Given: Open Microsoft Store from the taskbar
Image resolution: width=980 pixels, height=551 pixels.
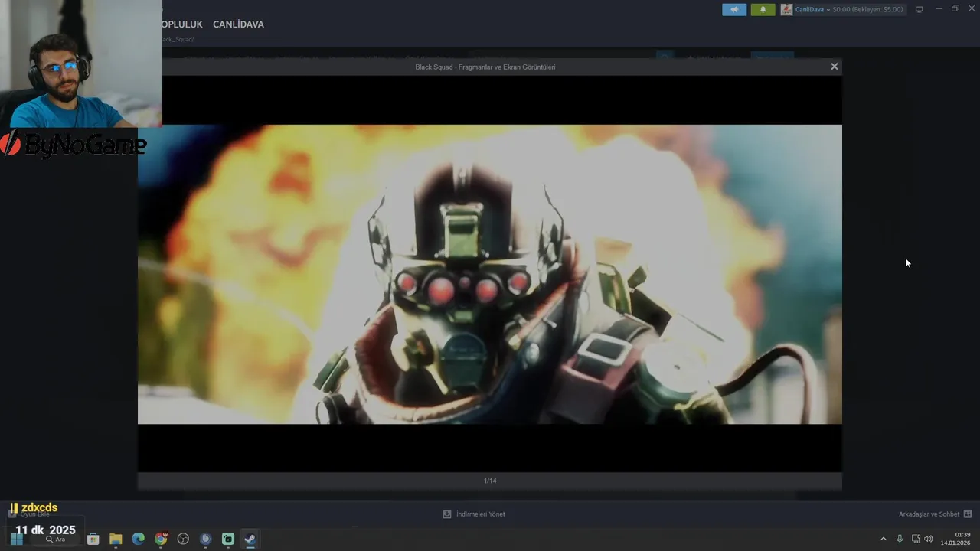Looking at the screenshot, I should 93,539.
